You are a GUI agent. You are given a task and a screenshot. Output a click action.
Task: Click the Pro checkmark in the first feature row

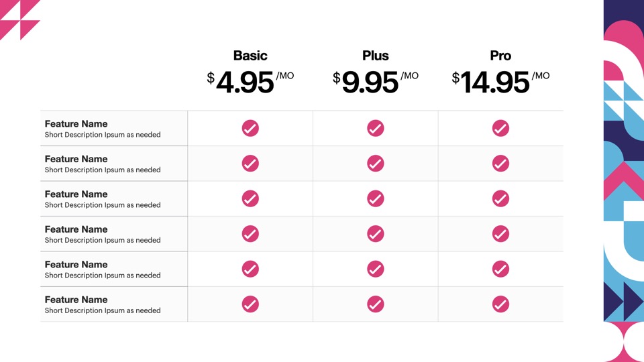tap(500, 128)
